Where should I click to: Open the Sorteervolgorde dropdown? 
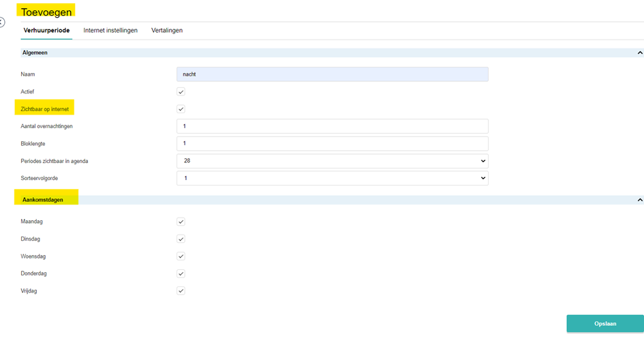point(333,178)
